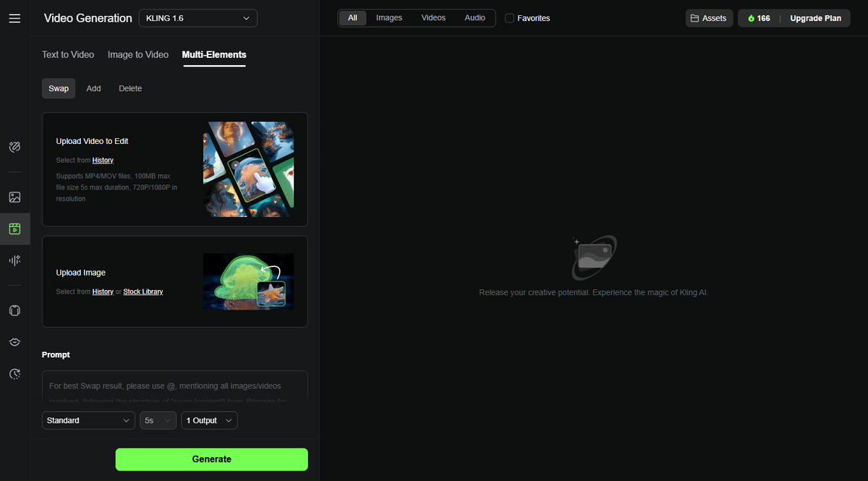Image resolution: width=868 pixels, height=481 pixels.
Task: Click the magic brush icon in sidebar
Action: (x=14, y=148)
